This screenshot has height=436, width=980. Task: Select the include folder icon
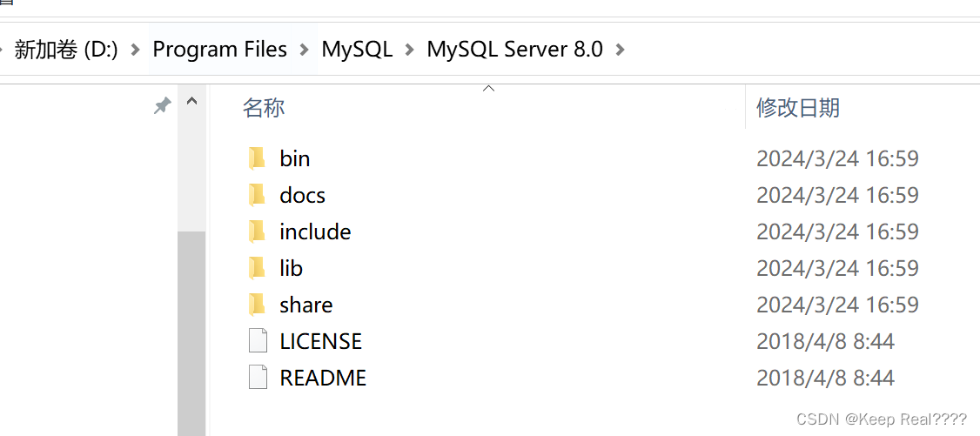coord(257,231)
